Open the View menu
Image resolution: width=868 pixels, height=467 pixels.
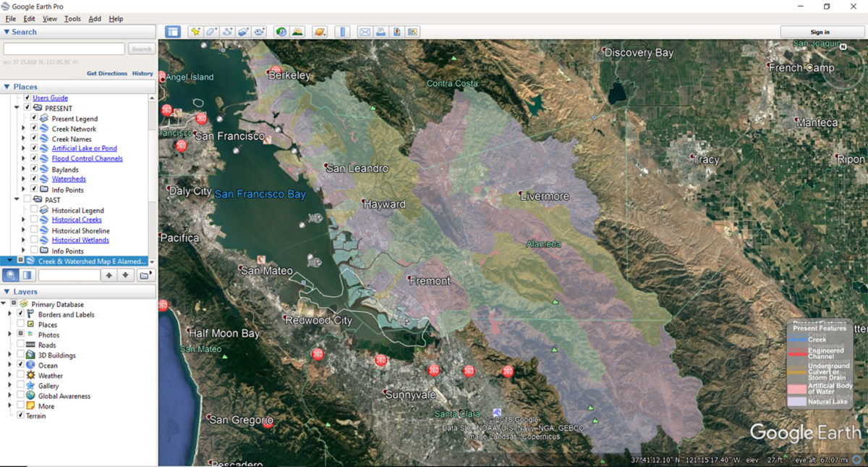pos(50,19)
